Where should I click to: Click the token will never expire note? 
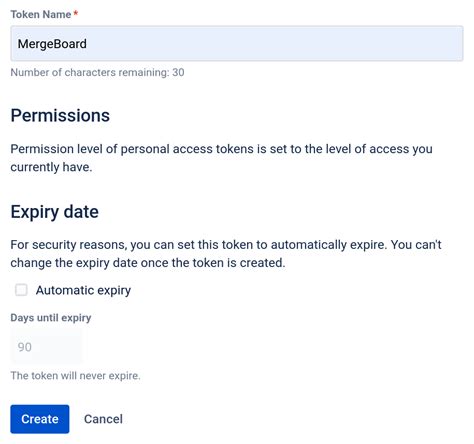point(75,376)
